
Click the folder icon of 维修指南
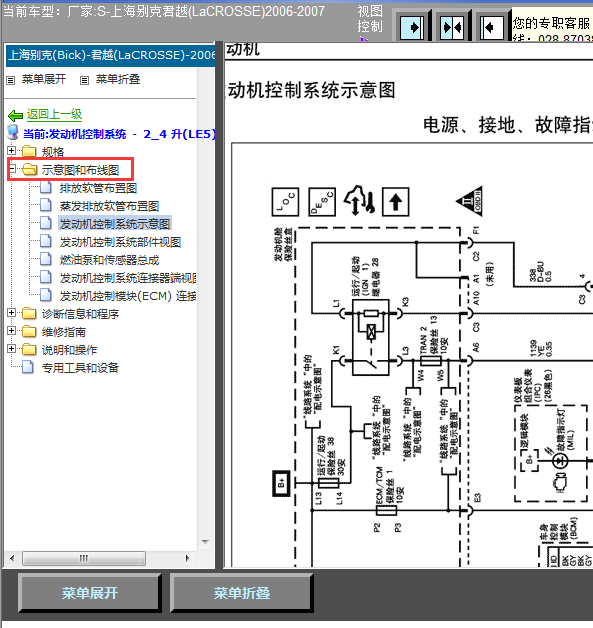click(x=29, y=331)
